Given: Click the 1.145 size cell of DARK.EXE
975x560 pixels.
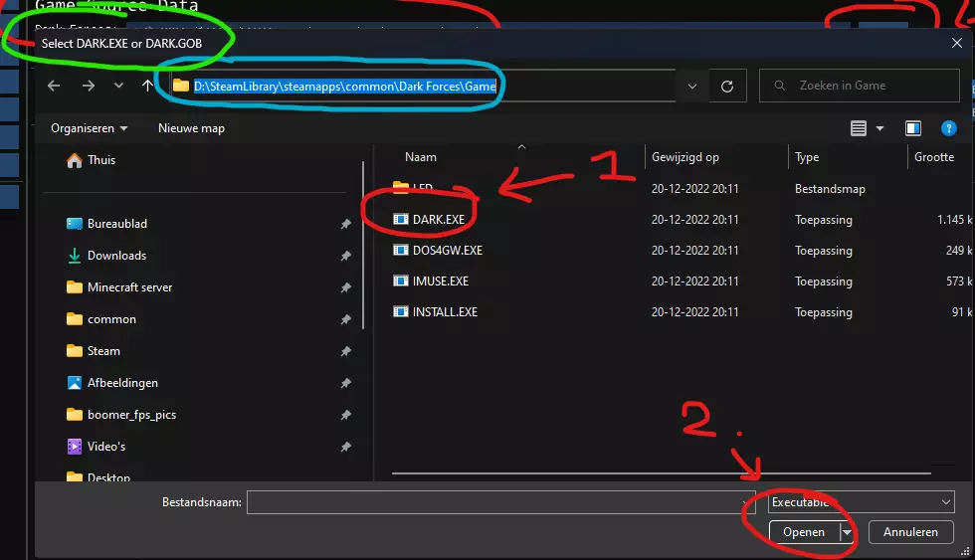Looking at the screenshot, I should (954, 220).
